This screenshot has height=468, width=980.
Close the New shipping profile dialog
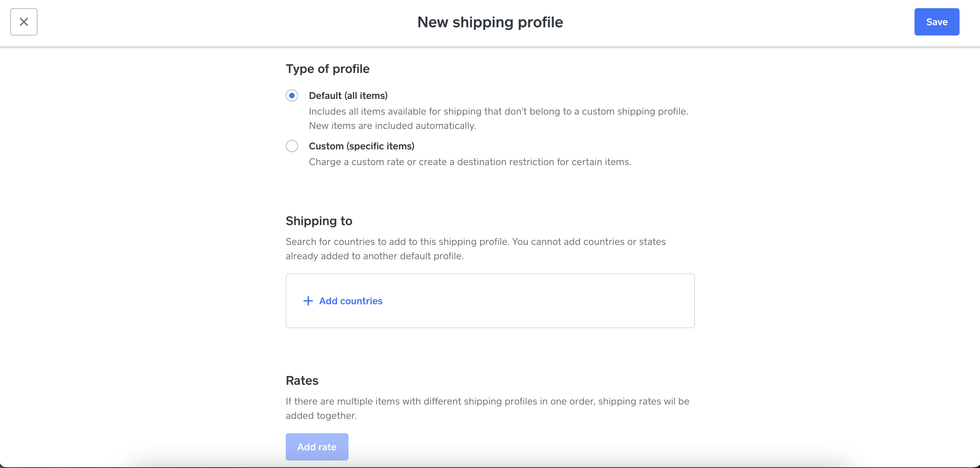click(24, 22)
